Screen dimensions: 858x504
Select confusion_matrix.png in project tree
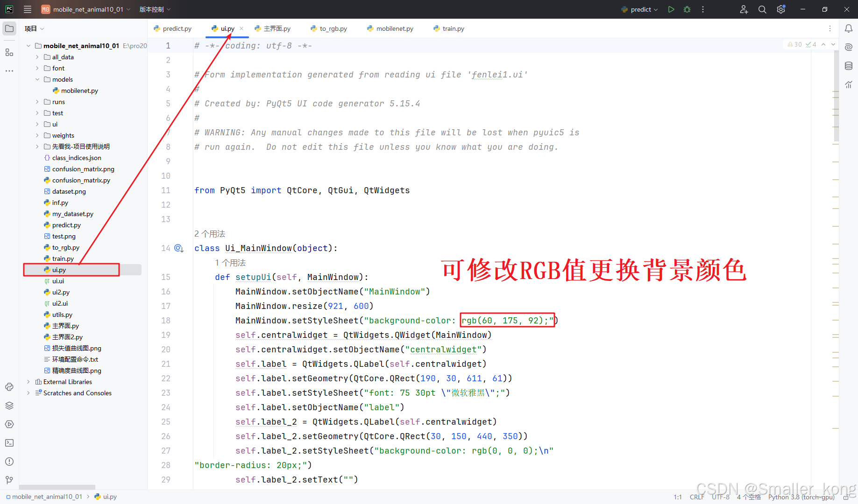coord(82,169)
